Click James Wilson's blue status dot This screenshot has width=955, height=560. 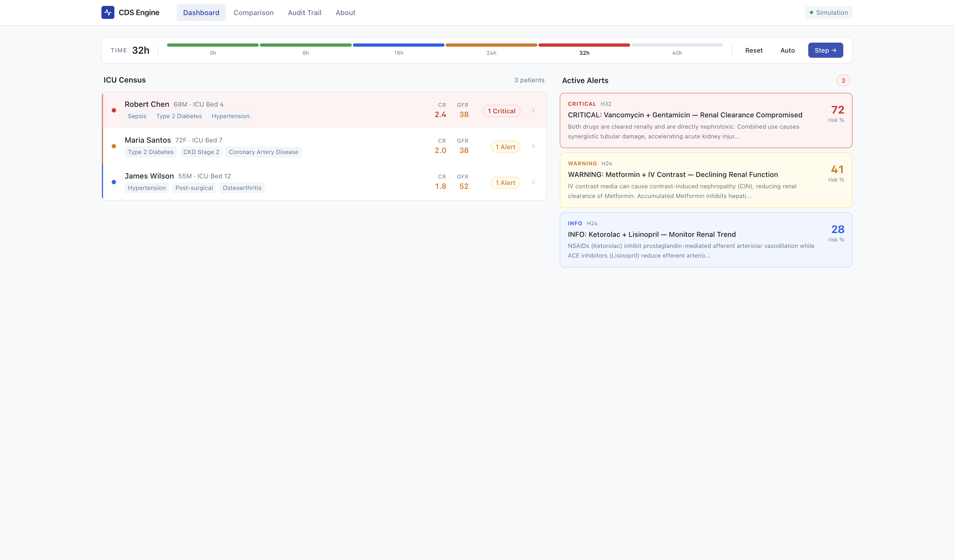(114, 182)
